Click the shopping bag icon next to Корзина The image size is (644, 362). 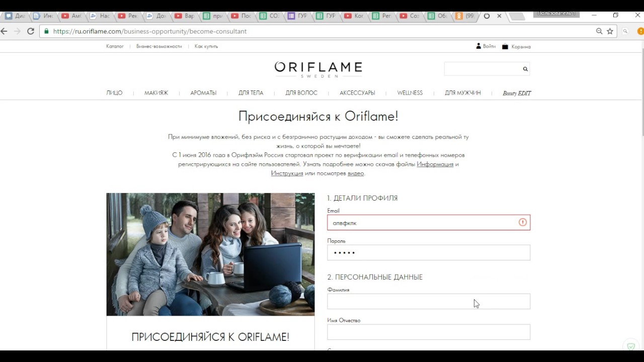[x=505, y=46]
